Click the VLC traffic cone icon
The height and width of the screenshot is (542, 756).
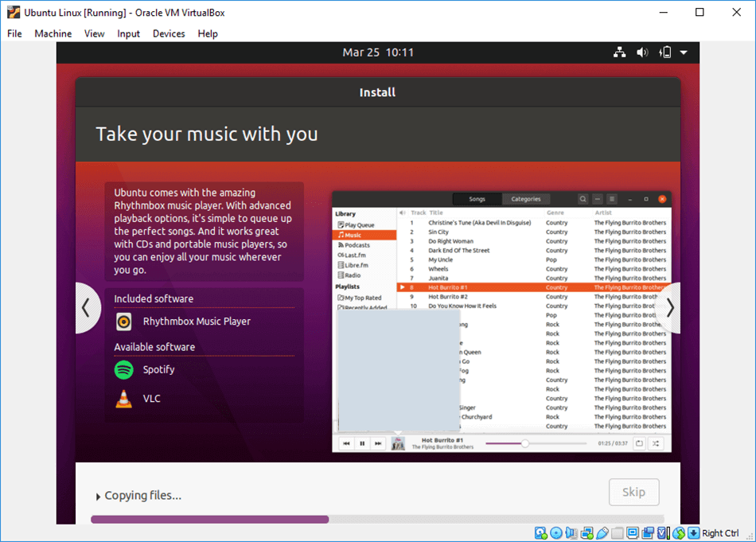[124, 399]
